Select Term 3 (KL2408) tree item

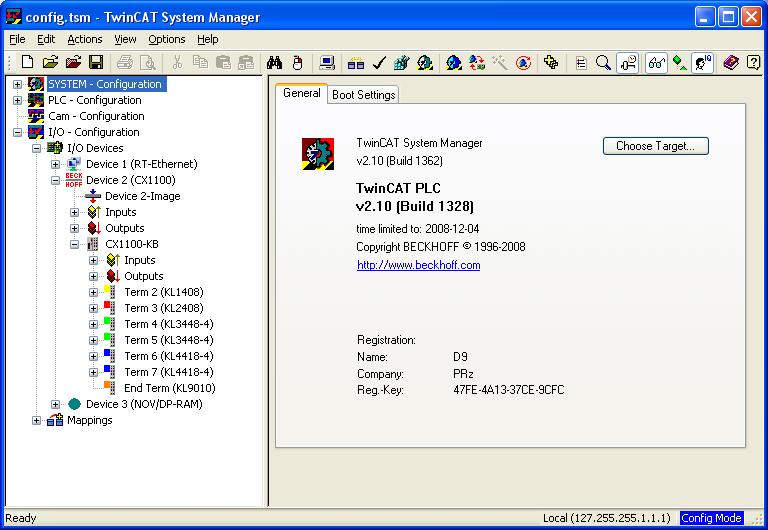point(164,308)
